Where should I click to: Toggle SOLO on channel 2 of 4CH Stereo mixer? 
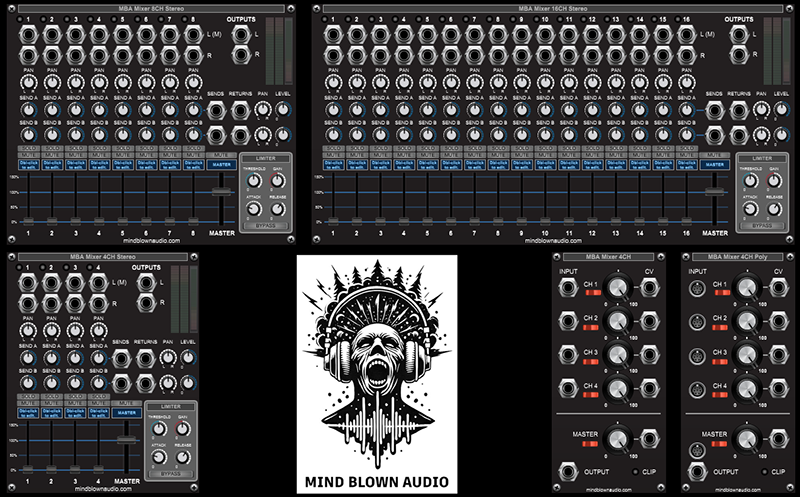pos(52,396)
